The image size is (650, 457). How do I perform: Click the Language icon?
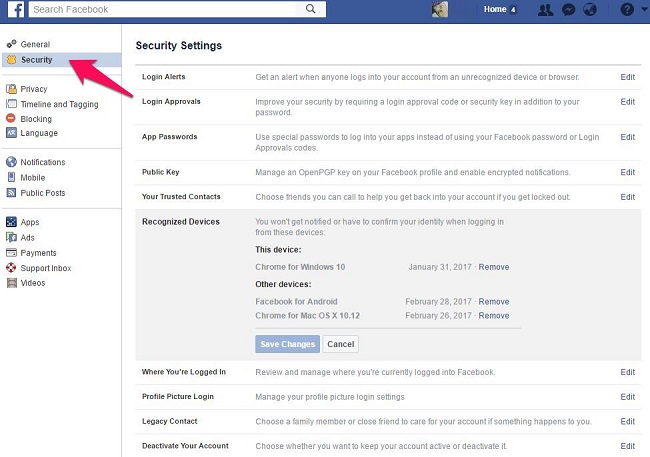(11, 133)
